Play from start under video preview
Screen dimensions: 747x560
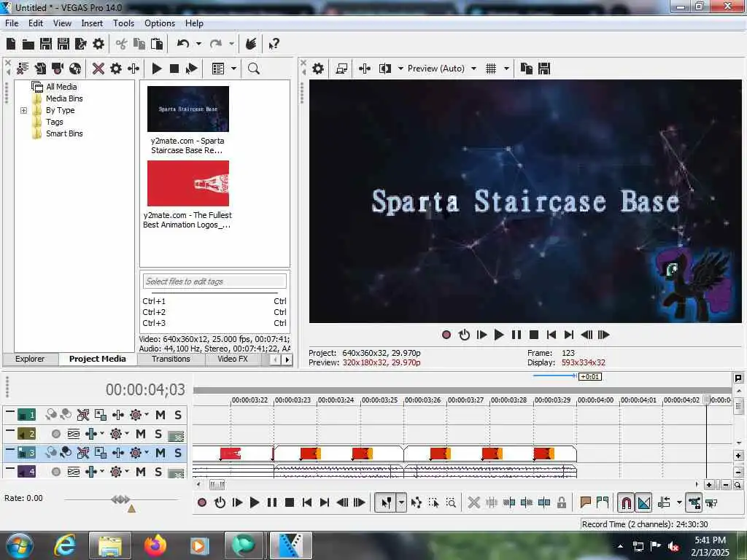pos(481,335)
